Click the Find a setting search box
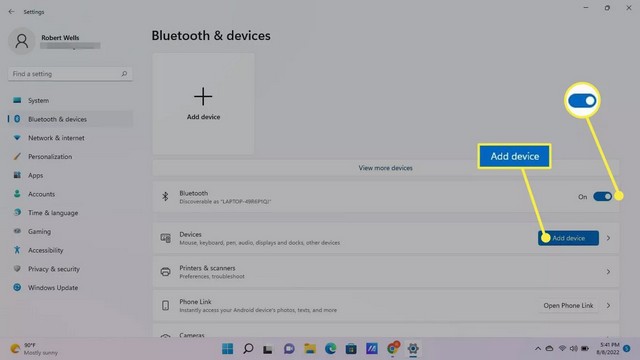This screenshot has height=360, width=640. (x=70, y=74)
